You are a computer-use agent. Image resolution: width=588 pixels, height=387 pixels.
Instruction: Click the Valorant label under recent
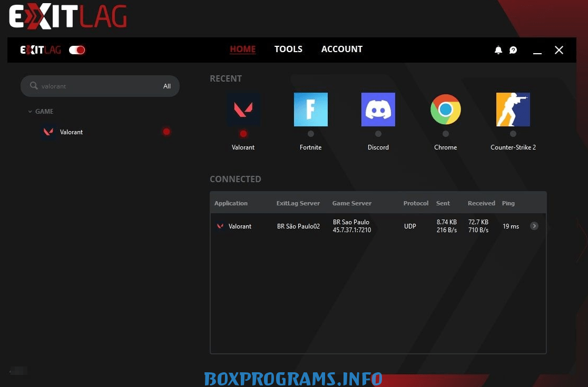pyautogui.click(x=243, y=147)
